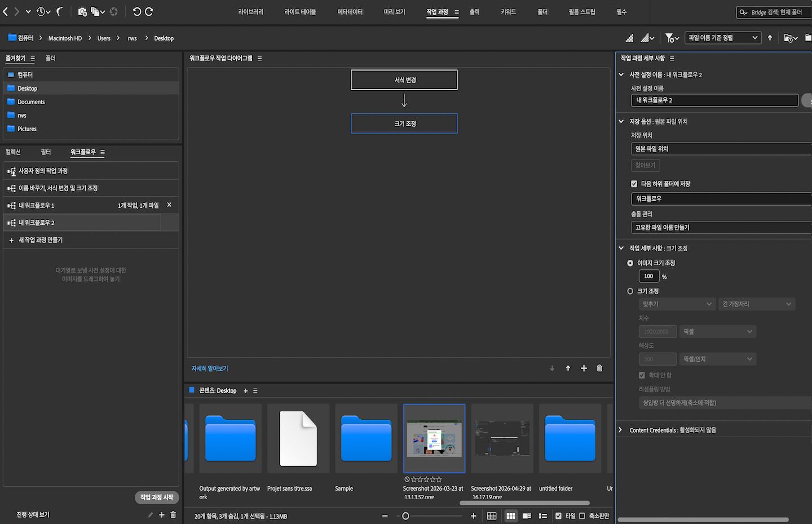This screenshot has width=812, height=524.
Task: Switch to 출력 workspace
Action: (x=475, y=12)
